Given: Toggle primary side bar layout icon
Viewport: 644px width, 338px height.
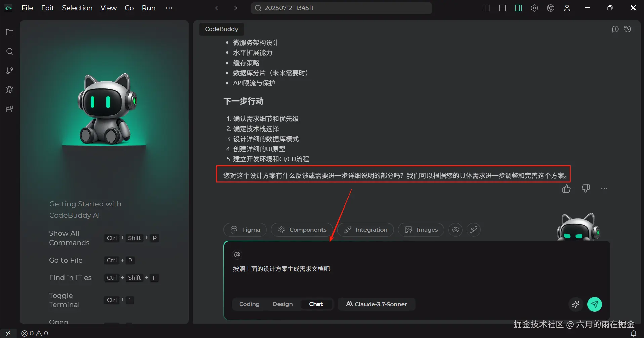Looking at the screenshot, I should pyautogui.click(x=486, y=8).
